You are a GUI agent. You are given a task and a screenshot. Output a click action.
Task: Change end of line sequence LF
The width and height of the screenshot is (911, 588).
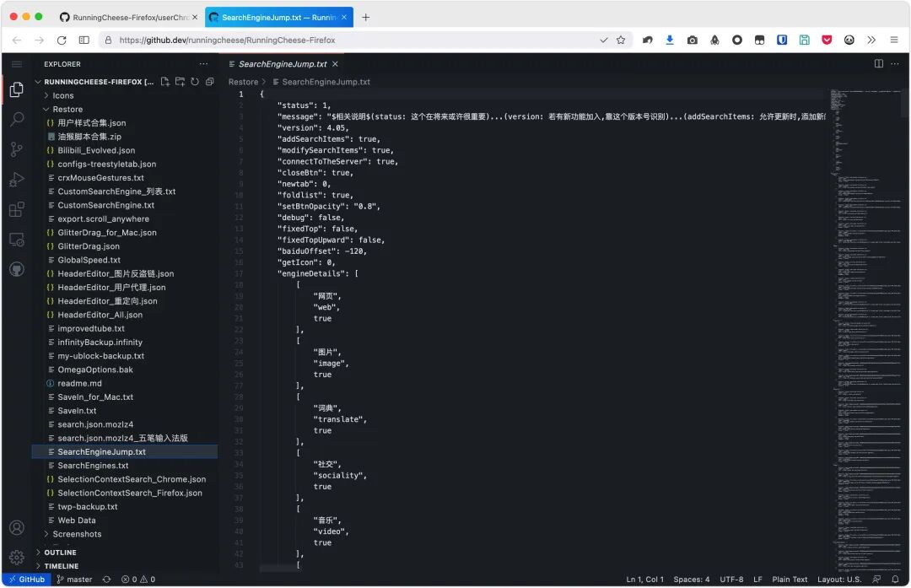[x=757, y=580]
